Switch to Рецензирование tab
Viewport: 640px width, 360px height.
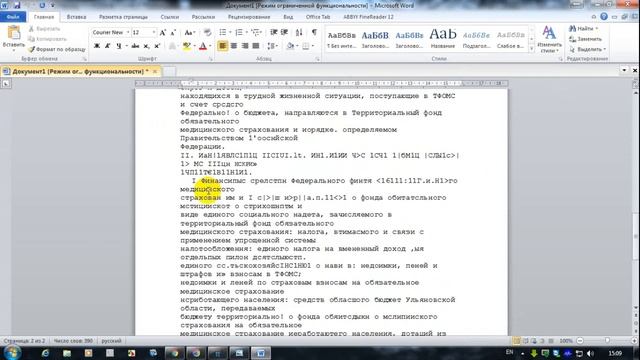point(249,17)
